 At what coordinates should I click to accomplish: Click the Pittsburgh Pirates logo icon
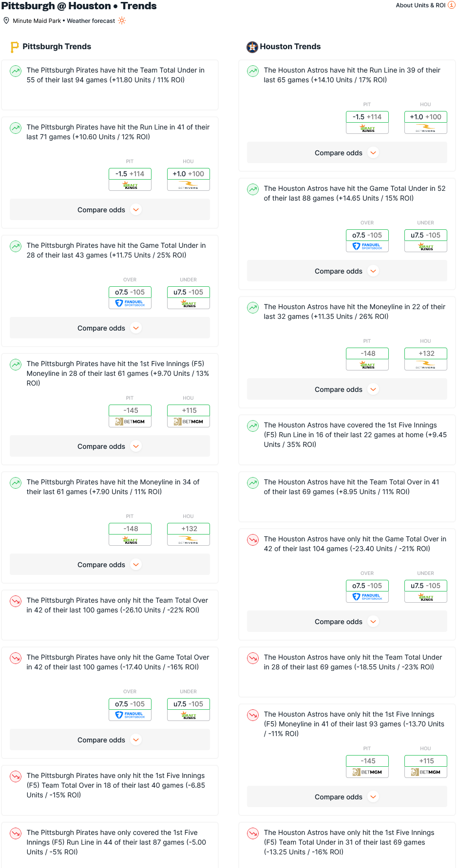click(15, 47)
